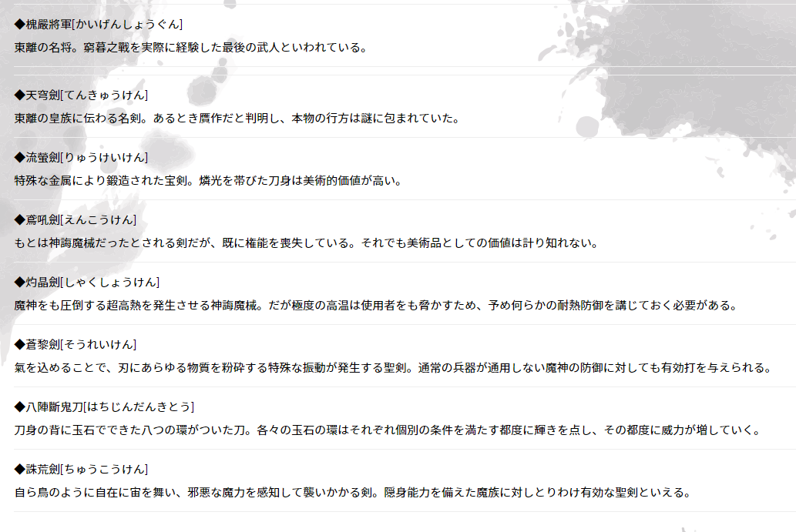Click the diamond bullet before 天穹剣

(x=20, y=95)
